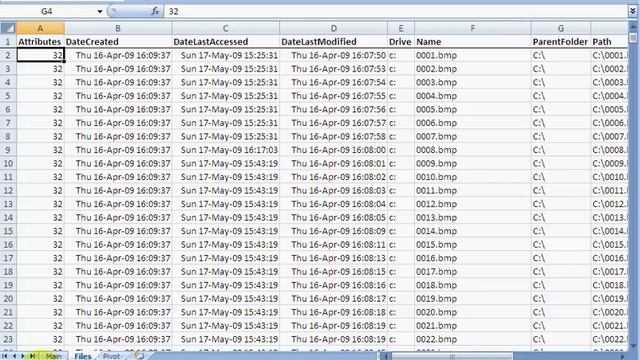Select the DateCreated cell in row 20
640x360 pixels.
tap(118, 298)
